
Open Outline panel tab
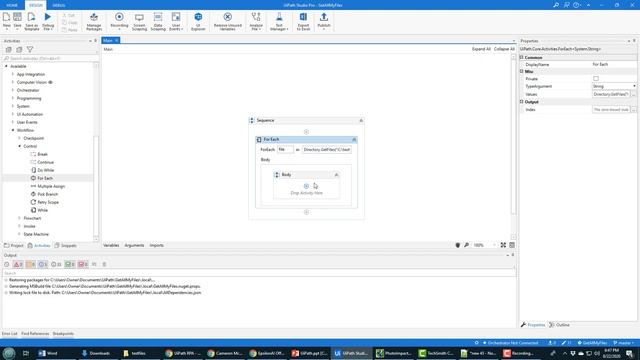coord(560,325)
